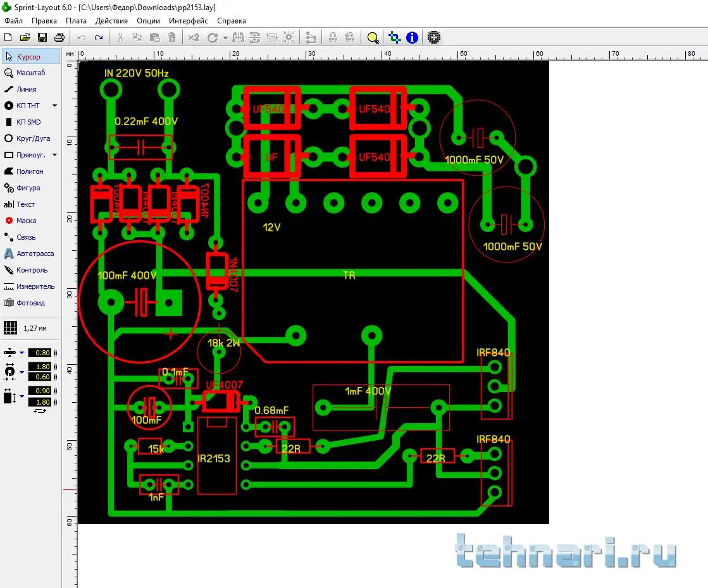Open the track width presets dropdown arrow
Image resolution: width=708 pixels, height=588 pixels.
click(22, 353)
